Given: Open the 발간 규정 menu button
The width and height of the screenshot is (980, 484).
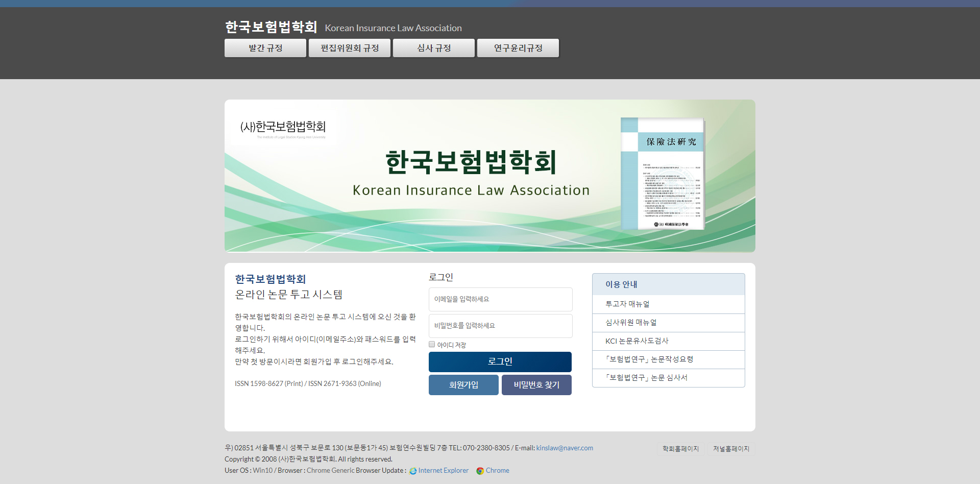Looking at the screenshot, I should pyautogui.click(x=265, y=48).
